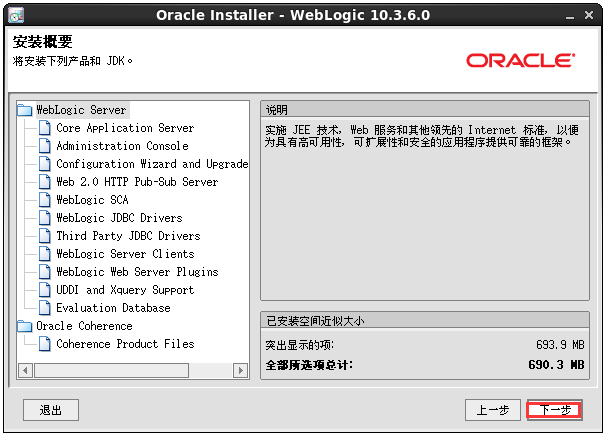Screen dimensions: 608x438
Task: Click the WebLogic Server folder icon
Action: 24,110
